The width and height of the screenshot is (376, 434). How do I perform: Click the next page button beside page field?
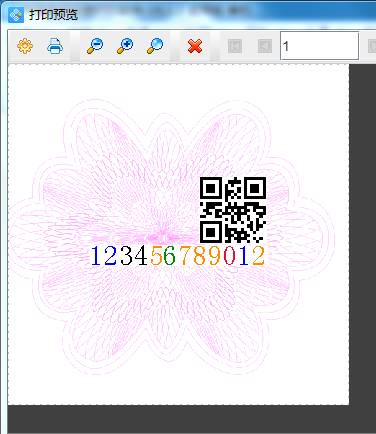tap(372, 46)
